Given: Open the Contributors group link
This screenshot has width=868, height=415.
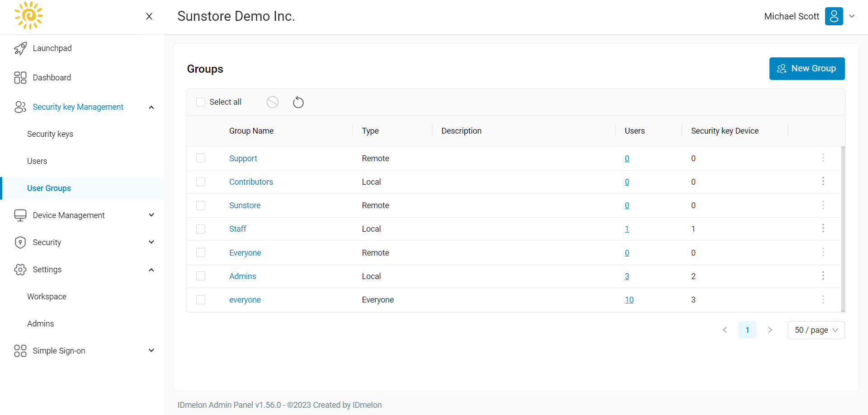Looking at the screenshot, I should pos(251,182).
